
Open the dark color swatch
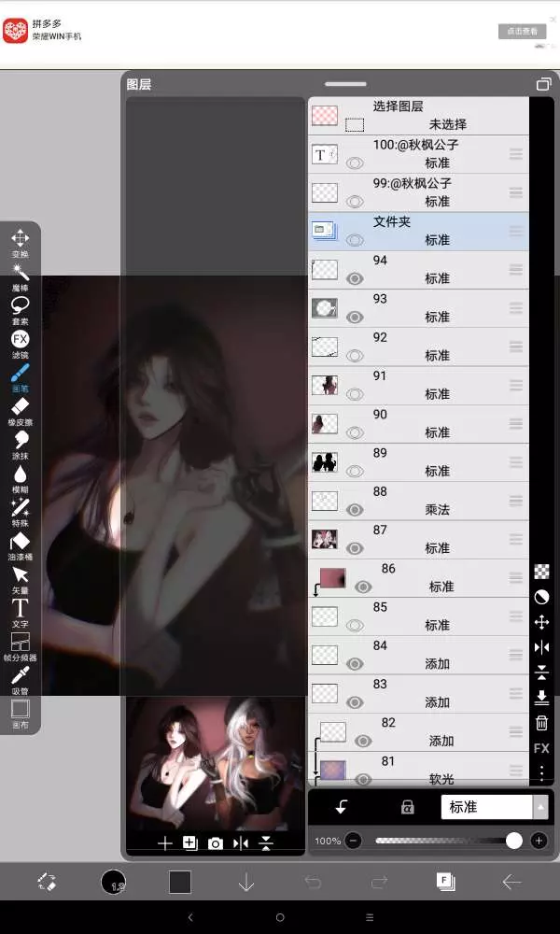(180, 883)
